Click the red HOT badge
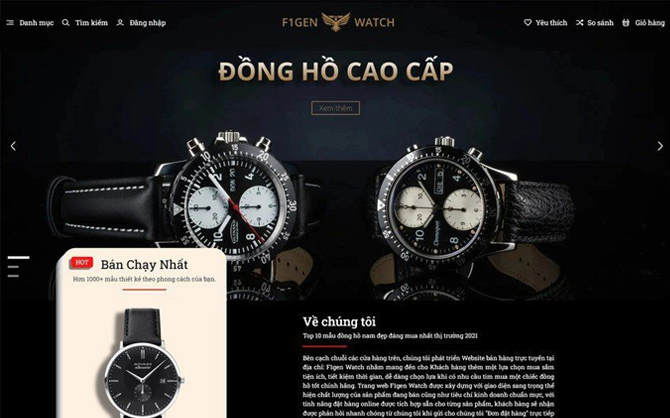 [82, 262]
